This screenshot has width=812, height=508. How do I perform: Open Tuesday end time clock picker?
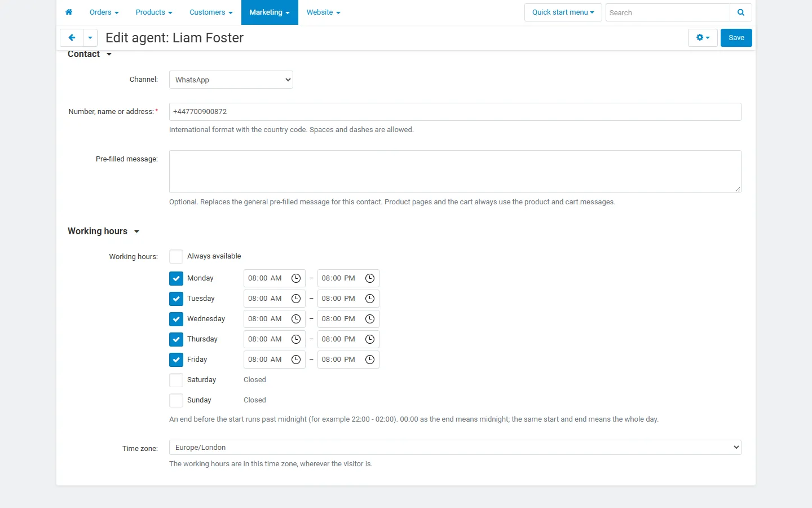click(370, 299)
